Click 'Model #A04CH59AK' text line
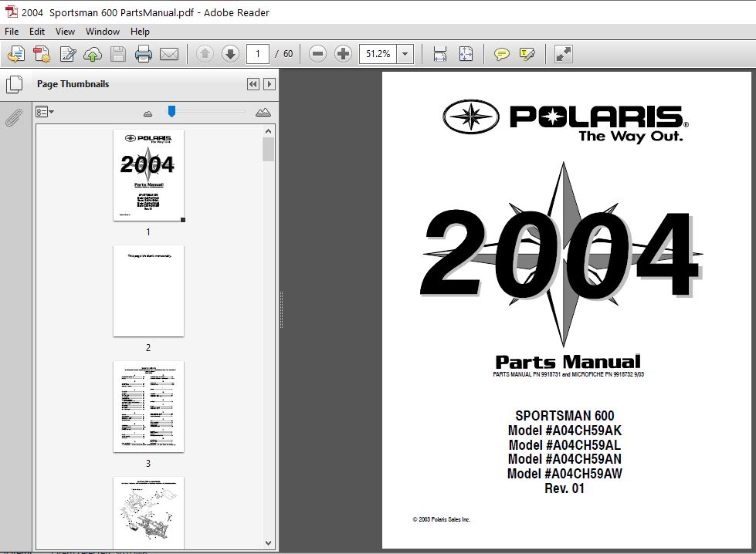The width and height of the screenshot is (756, 554). (564, 431)
